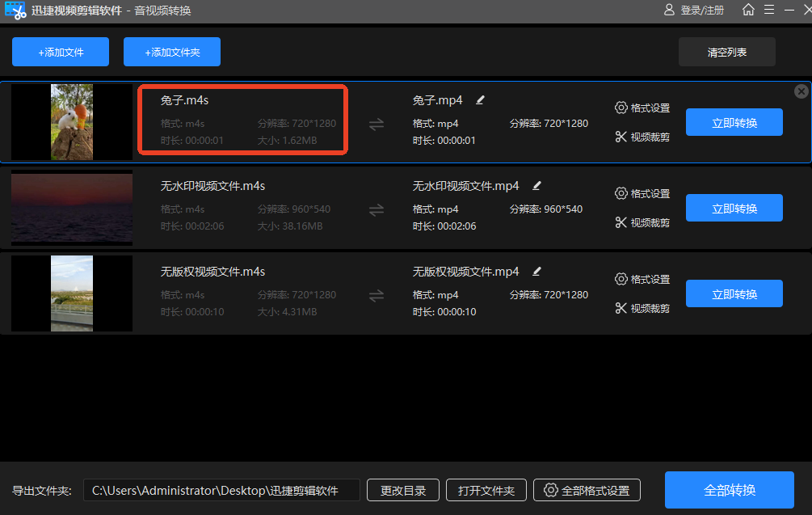The width and height of the screenshot is (812, 515).
Task: Open the hamburger menu in titlebar
Action: [769, 11]
